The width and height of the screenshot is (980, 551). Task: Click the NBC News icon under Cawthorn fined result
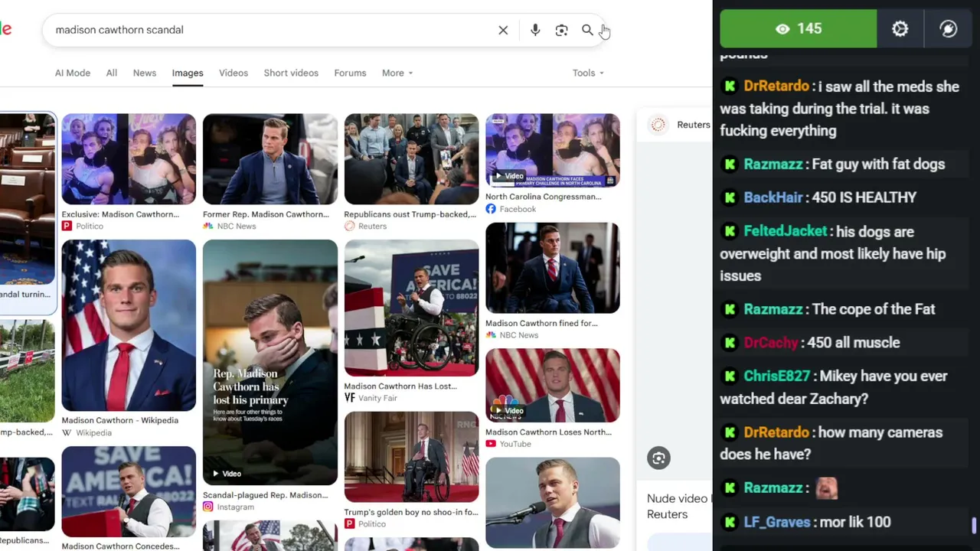tap(491, 335)
